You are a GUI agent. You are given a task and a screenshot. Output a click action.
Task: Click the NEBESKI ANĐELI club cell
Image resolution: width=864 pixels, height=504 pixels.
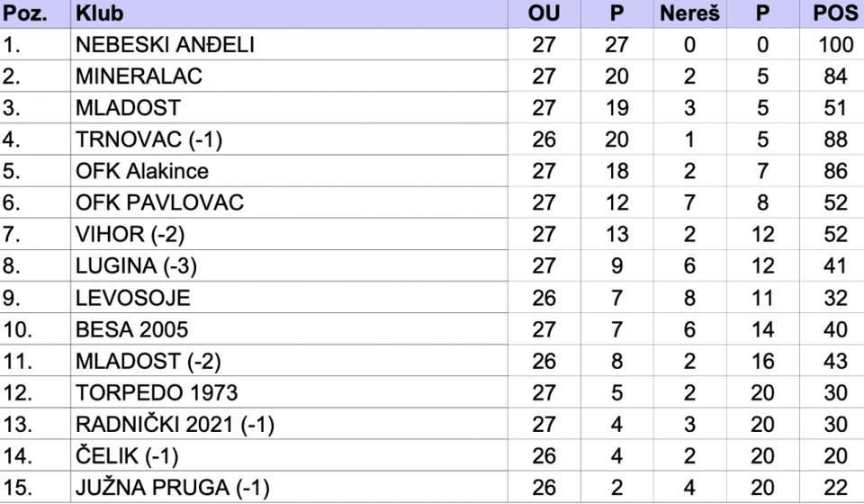[289, 45]
